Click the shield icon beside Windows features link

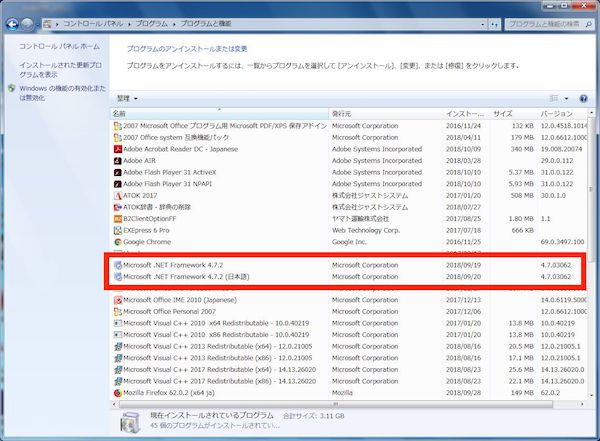pos(12,88)
